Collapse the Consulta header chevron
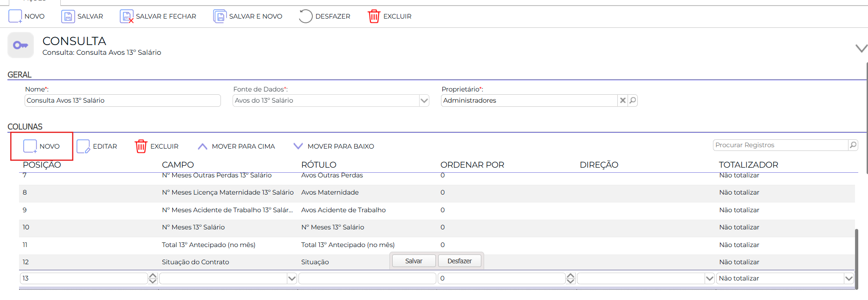 click(861, 48)
